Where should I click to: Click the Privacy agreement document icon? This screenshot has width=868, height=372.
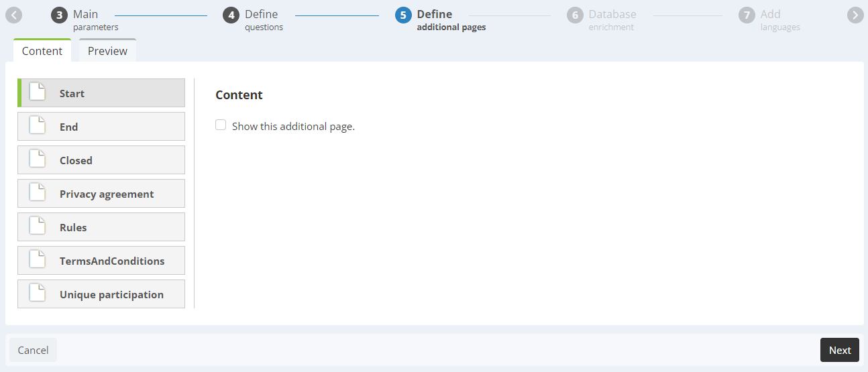(38, 193)
